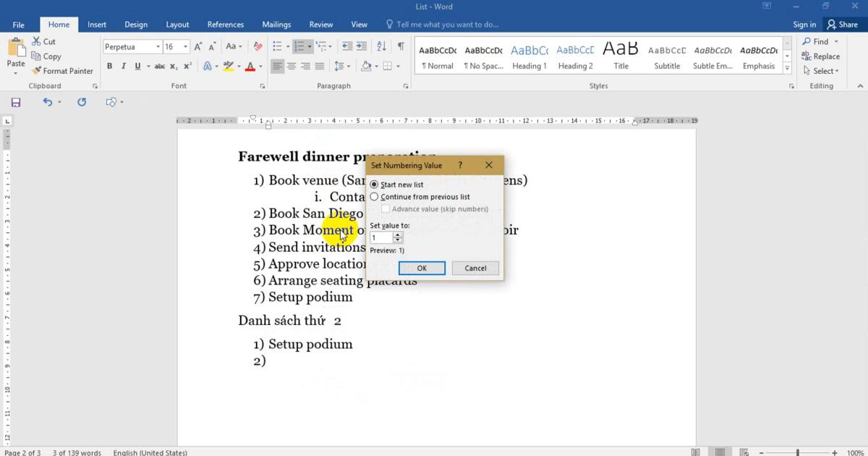Click the Clear All Formatting icon
This screenshot has width=868, height=456.
(258, 46)
